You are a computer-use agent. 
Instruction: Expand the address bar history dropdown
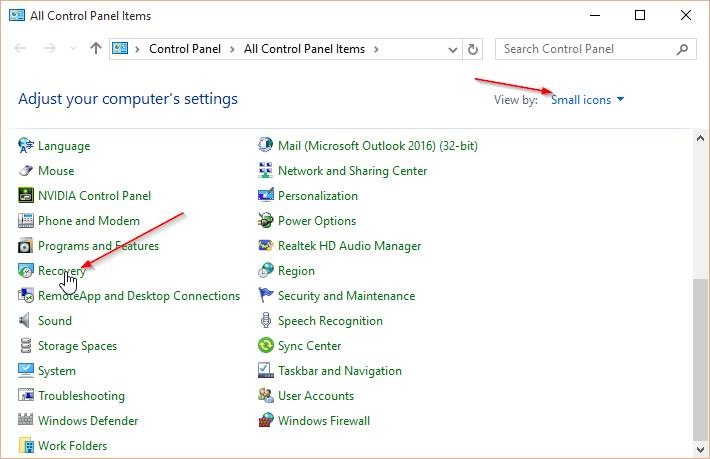[452, 49]
